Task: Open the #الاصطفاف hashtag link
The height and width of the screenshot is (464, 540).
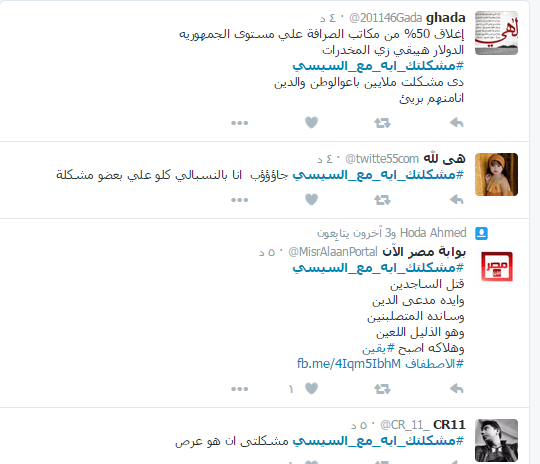Action: (x=435, y=364)
